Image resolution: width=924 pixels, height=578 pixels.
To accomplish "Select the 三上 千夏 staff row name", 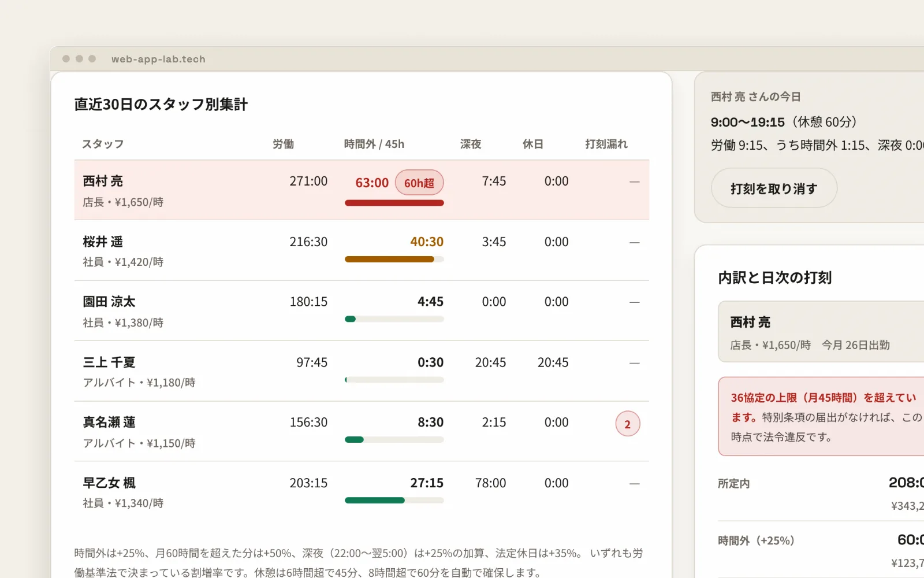I will click(109, 362).
